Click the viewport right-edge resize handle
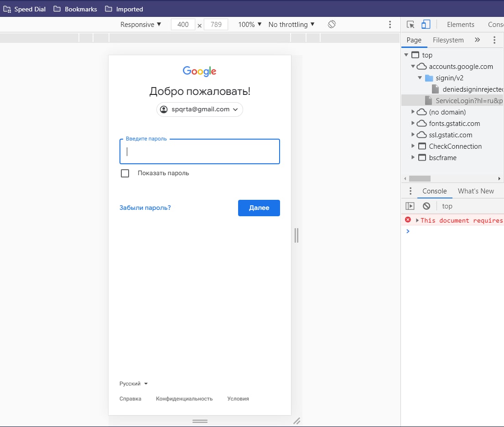The height and width of the screenshot is (427, 504). point(296,235)
